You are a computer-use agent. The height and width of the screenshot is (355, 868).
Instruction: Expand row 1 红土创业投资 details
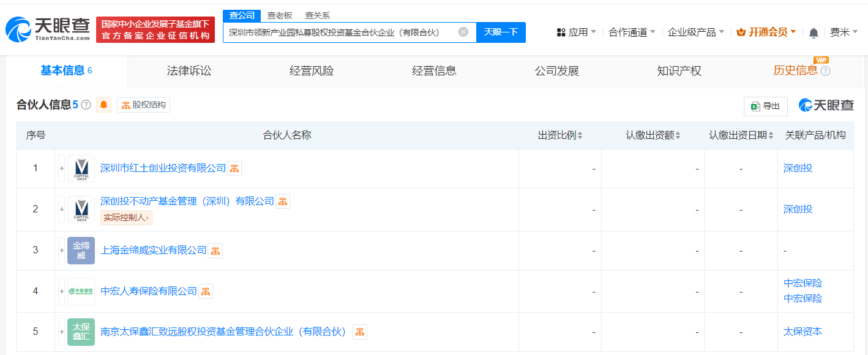(61, 168)
